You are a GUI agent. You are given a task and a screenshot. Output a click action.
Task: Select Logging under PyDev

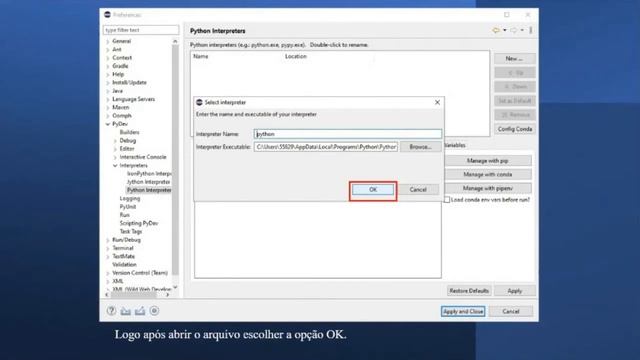pos(130,198)
